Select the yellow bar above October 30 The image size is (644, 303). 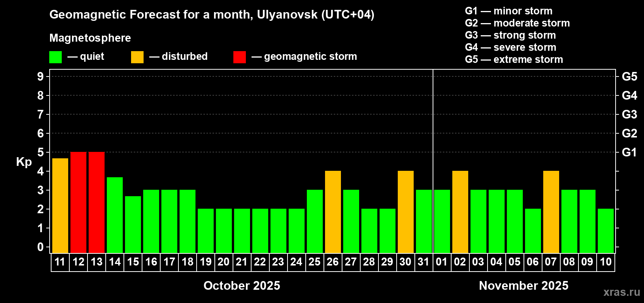click(x=406, y=212)
